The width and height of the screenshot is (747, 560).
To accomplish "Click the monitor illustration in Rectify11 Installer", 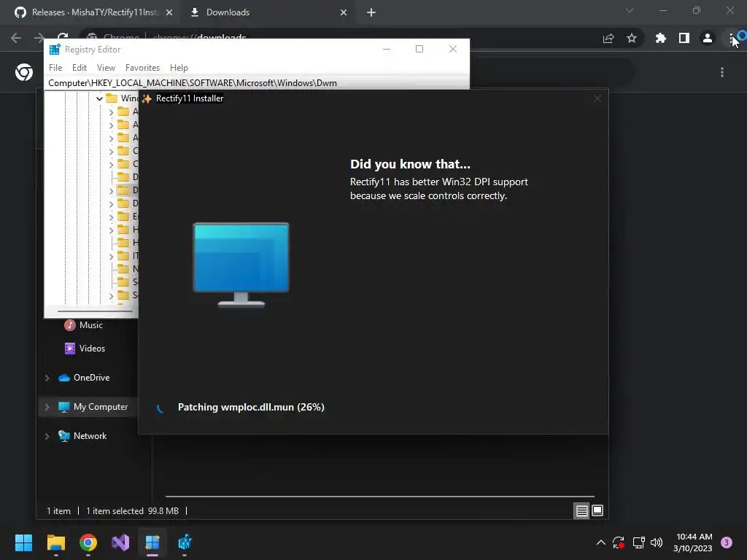I will click(241, 265).
